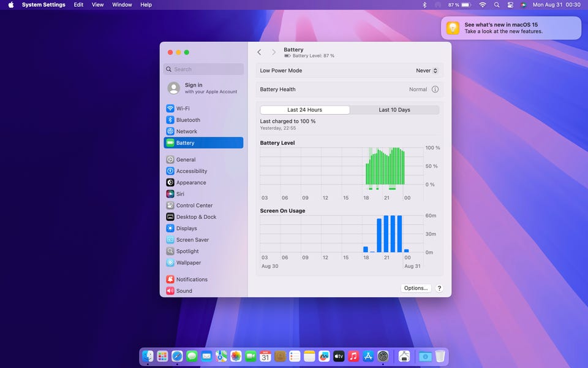Click the date and time in the menu bar
The height and width of the screenshot is (368, 588).
coord(557,5)
